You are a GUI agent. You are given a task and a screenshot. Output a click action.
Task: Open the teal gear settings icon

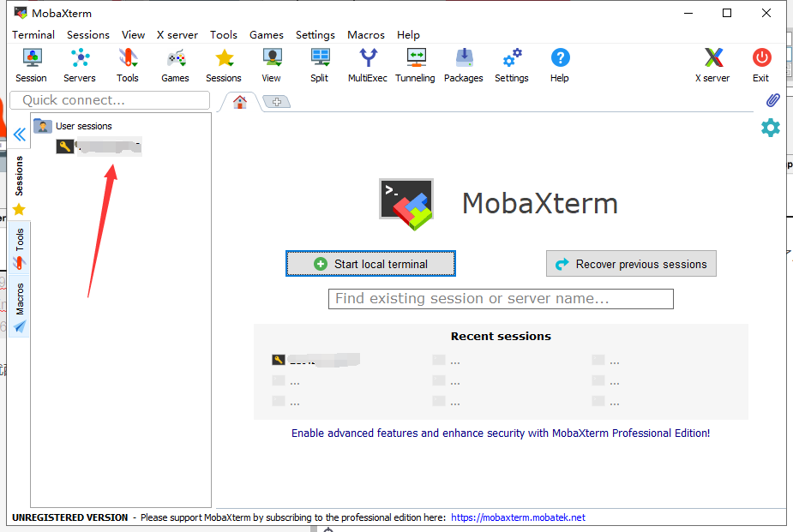coord(770,128)
